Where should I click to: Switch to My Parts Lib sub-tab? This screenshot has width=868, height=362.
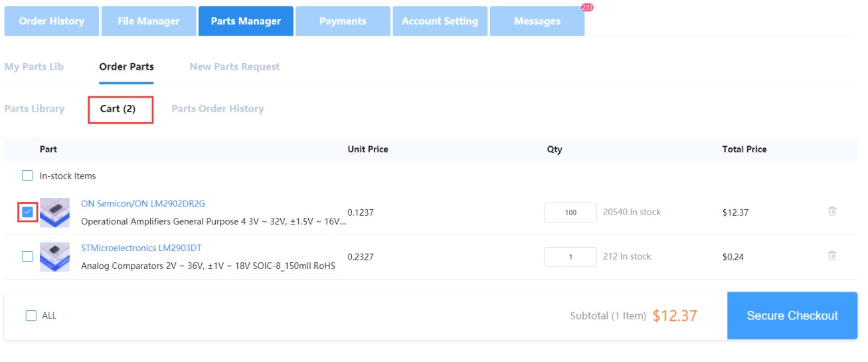click(x=34, y=66)
